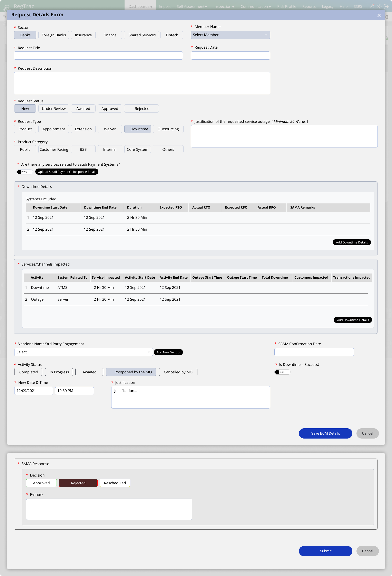
Task: Toggle the Saudi Payment Systems Yes switch
Action: pyautogui.click(x=24, y=172)
